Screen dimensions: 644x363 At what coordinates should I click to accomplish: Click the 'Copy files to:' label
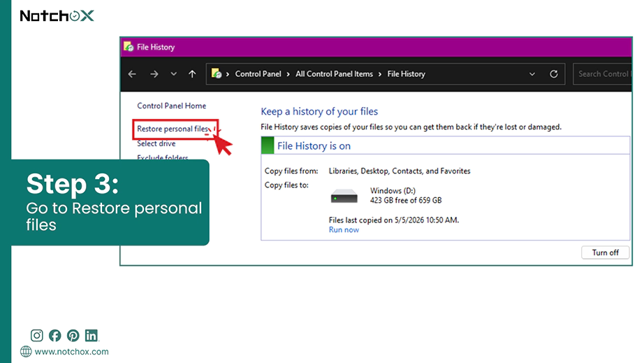(286, 185)
